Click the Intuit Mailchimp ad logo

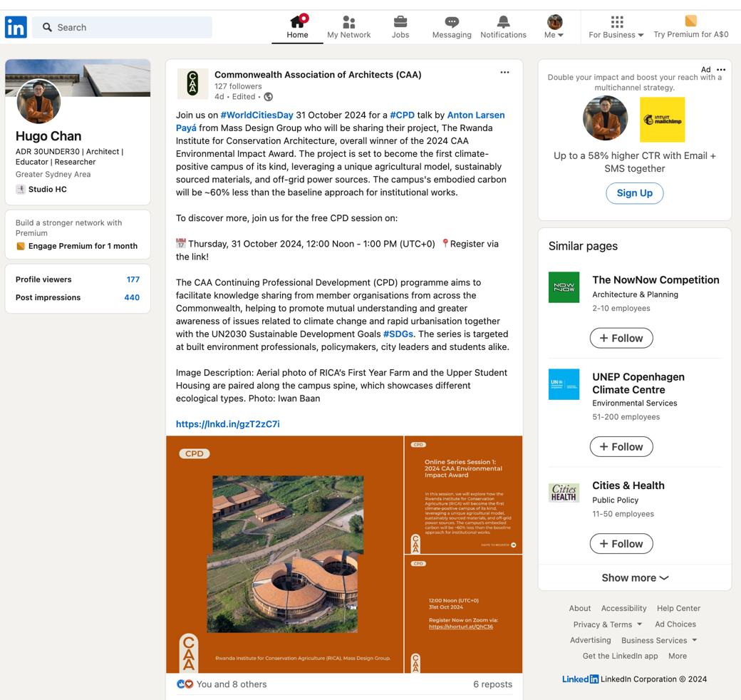point(662,120)
